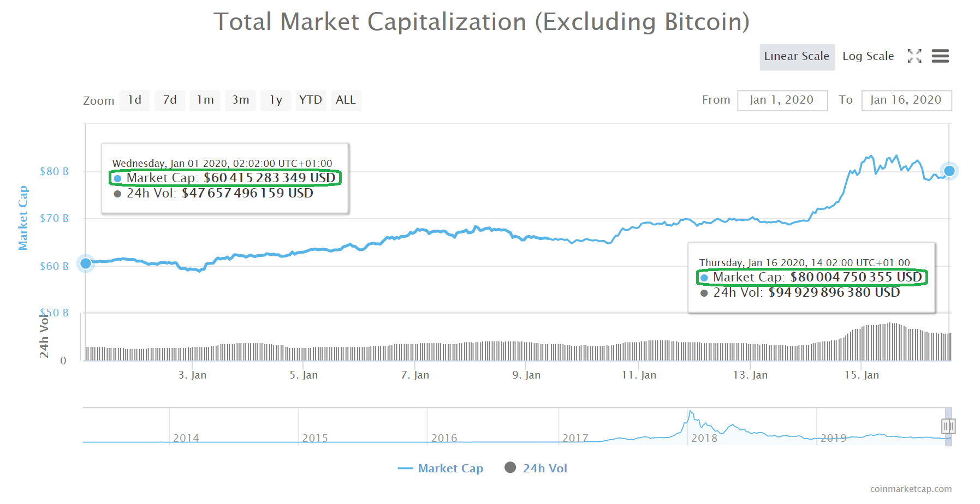Open the chart hamburger menu
Image resolution: width=980 pixels, height=504 pixels.
pyautogui.click(x=940, y=56)
